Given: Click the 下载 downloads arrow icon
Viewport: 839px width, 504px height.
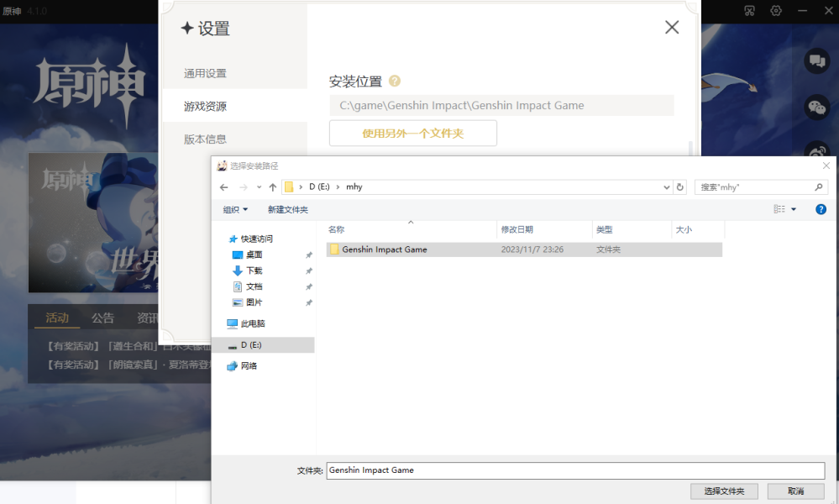Looking at the screenshot, I should [238, 270].
